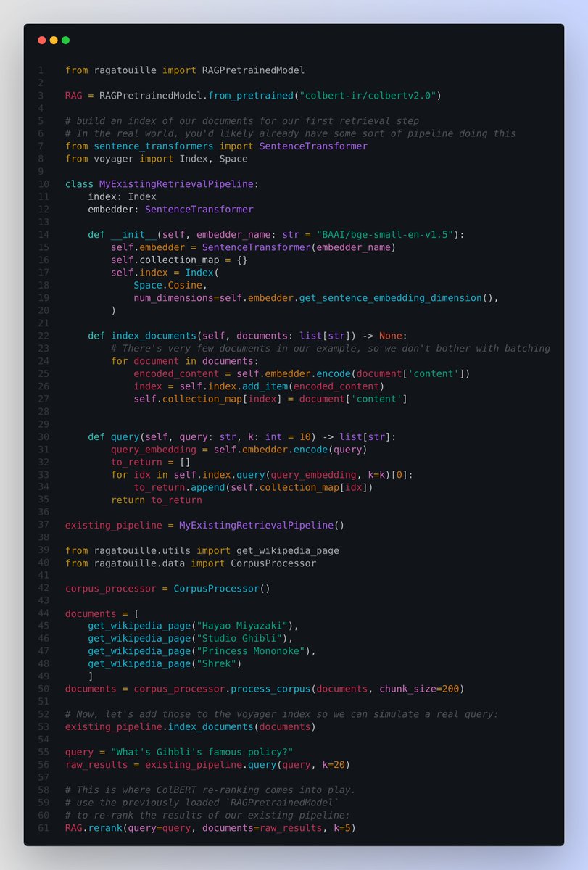Click "existing_pipeline = MyExistingRetrievalPipeline()" line
This screenshot has width=588, height=870.
(205, 525)
